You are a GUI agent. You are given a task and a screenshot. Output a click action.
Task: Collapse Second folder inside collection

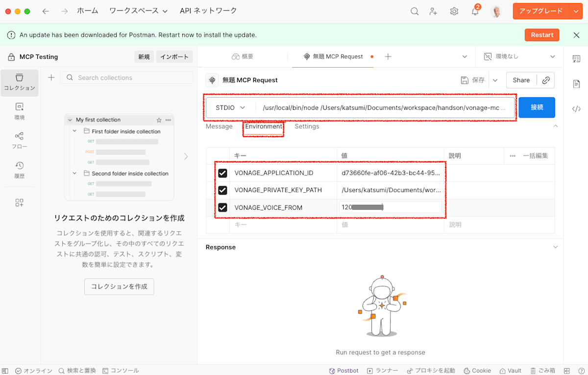pyautogui.click(x=75, y=173)
